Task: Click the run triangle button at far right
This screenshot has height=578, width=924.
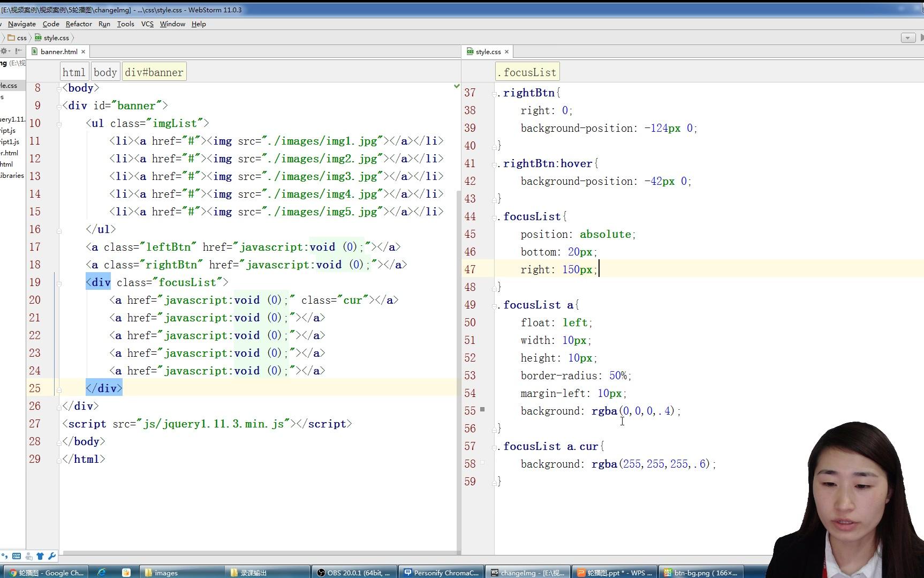Action: 921,37
